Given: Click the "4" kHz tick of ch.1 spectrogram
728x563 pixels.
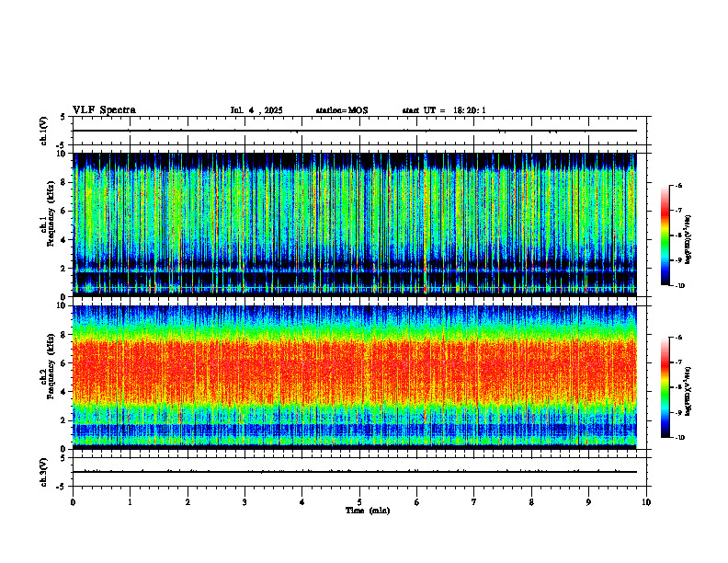Looking at the screenshot, I should click(63, 240).
